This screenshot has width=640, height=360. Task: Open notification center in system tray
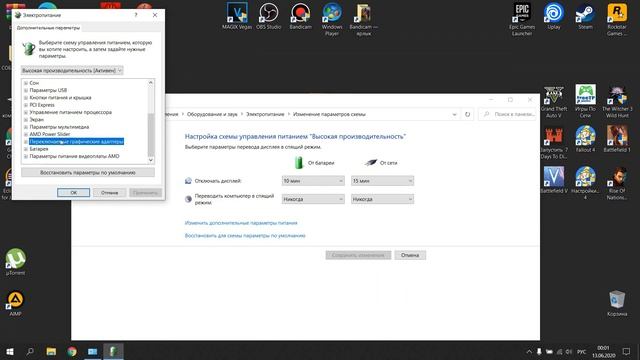pos(626,351)
